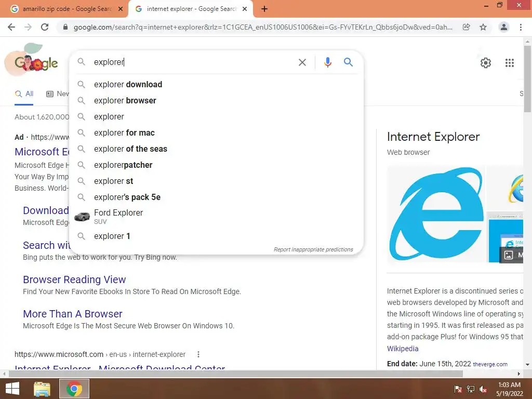Open Internet Explorer Microsoft Download Center result
The image size is (532, 399).
(120, 367)
